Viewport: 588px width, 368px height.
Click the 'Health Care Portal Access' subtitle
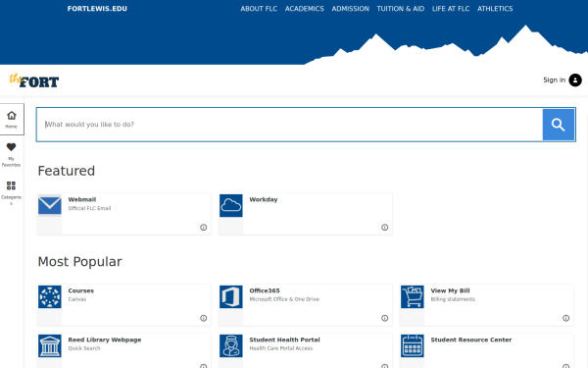[281, 348]
